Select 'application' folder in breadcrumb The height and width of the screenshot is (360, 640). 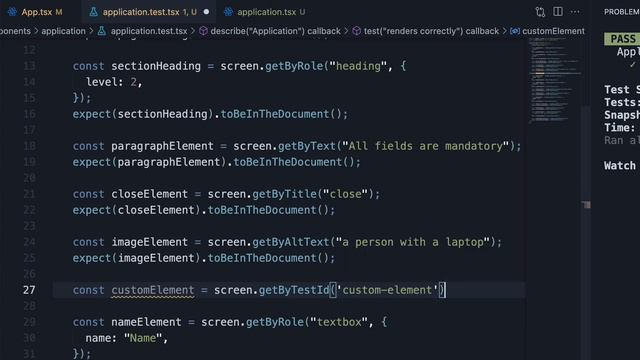pos(63,31)
